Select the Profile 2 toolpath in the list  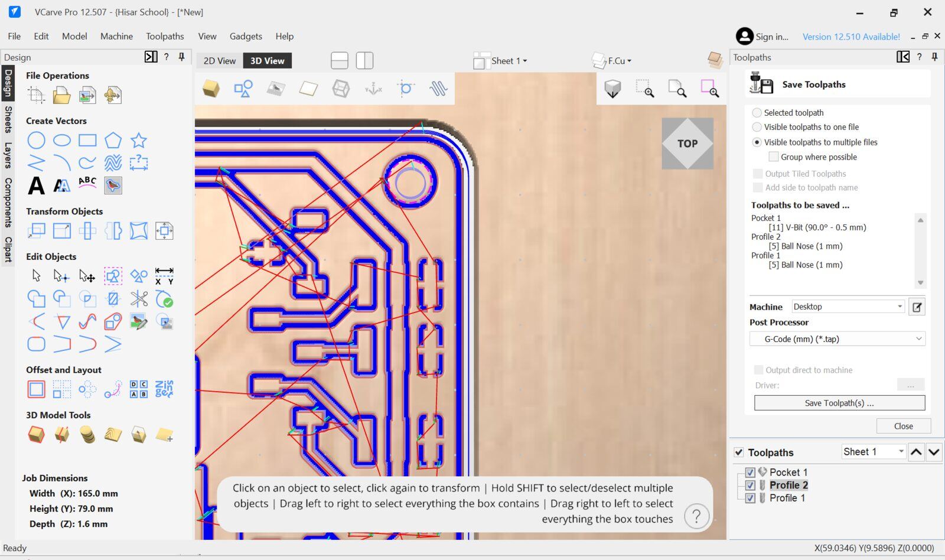point(788,485)
